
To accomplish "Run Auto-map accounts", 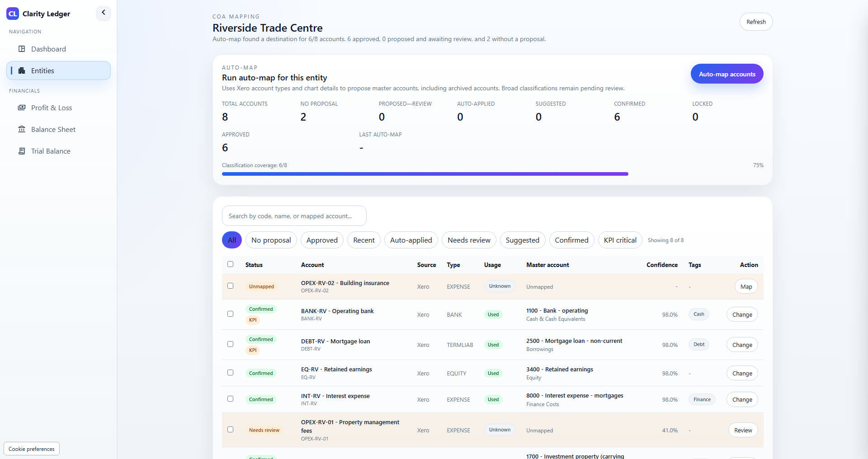I will click(x=727, y=74).
